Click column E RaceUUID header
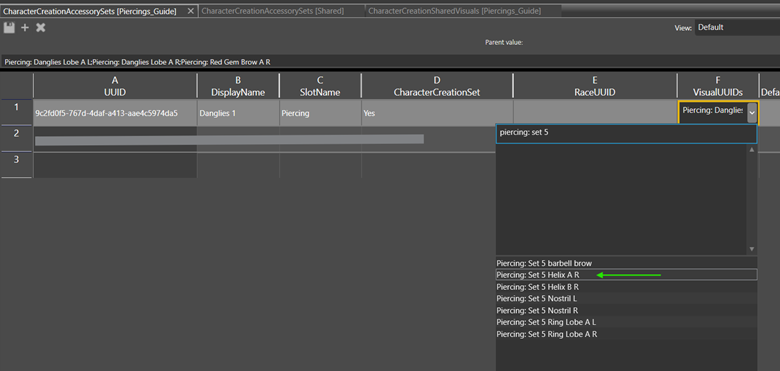Image resolution: width=780 pixels, height=371 pixels. coord(595,86)
